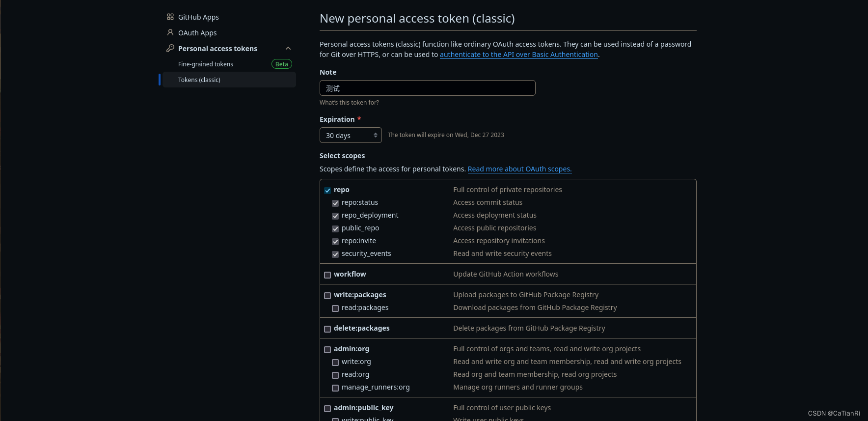Open Read more about OAuth scopes link
Viewport: 868px width, 421px height.
pos(519,169)
